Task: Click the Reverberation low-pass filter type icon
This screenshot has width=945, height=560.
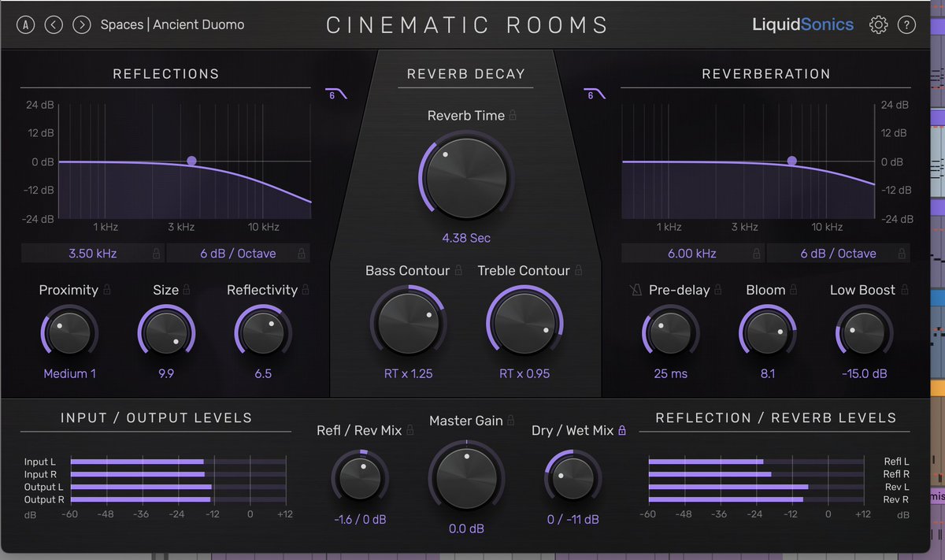Action: [x=595, y=95]
